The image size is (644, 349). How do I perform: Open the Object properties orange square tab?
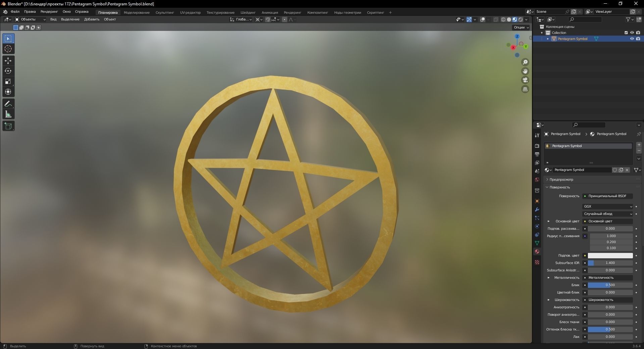(x=537, y=201)
